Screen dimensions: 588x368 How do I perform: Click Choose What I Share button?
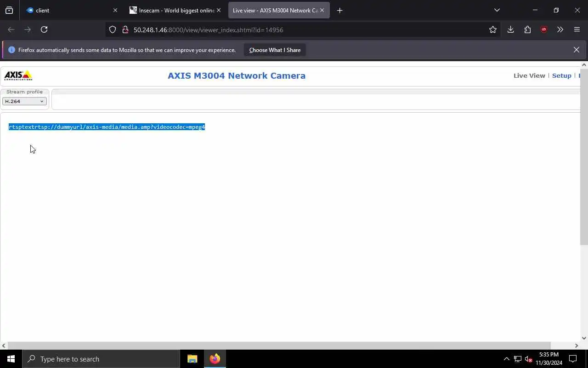275,50
